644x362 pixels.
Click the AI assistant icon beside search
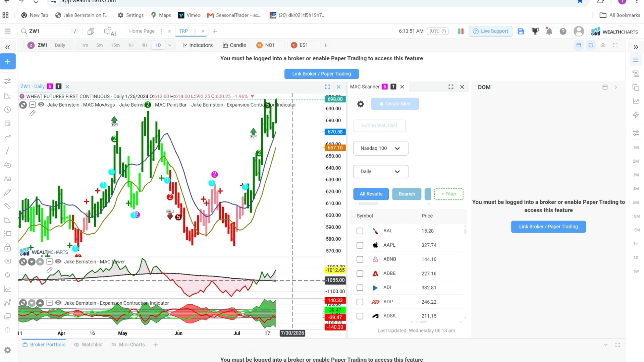110,32
